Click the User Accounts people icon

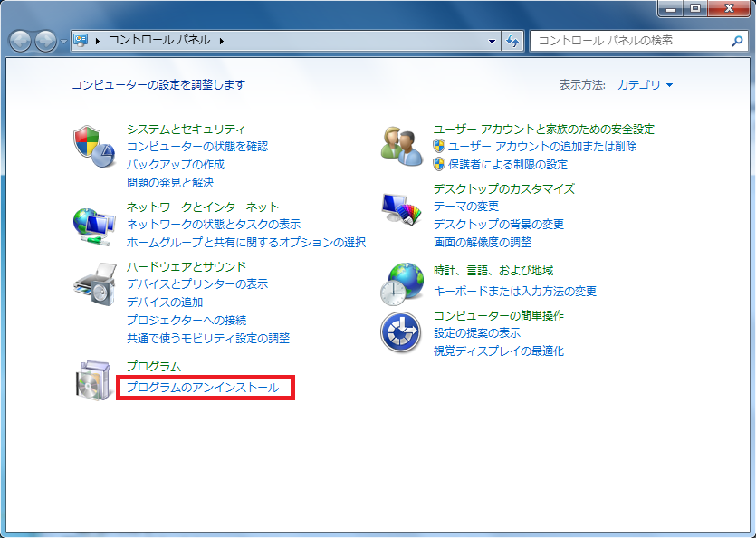pyautogui.click(x=402, y=146)
